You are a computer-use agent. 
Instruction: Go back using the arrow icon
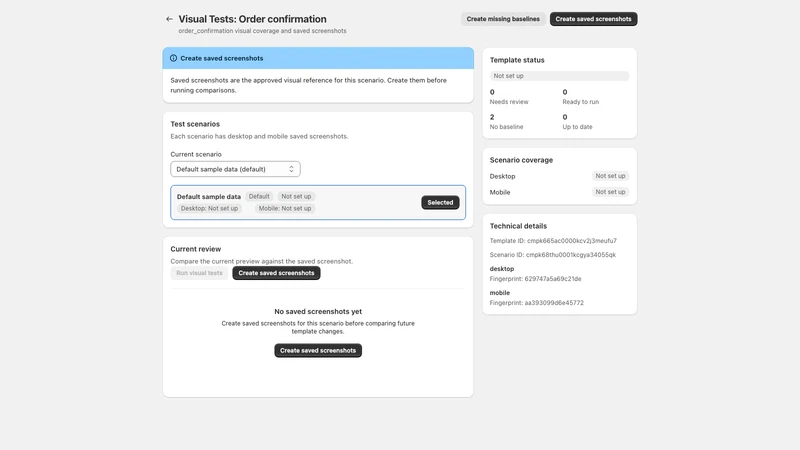click(169, 19)
